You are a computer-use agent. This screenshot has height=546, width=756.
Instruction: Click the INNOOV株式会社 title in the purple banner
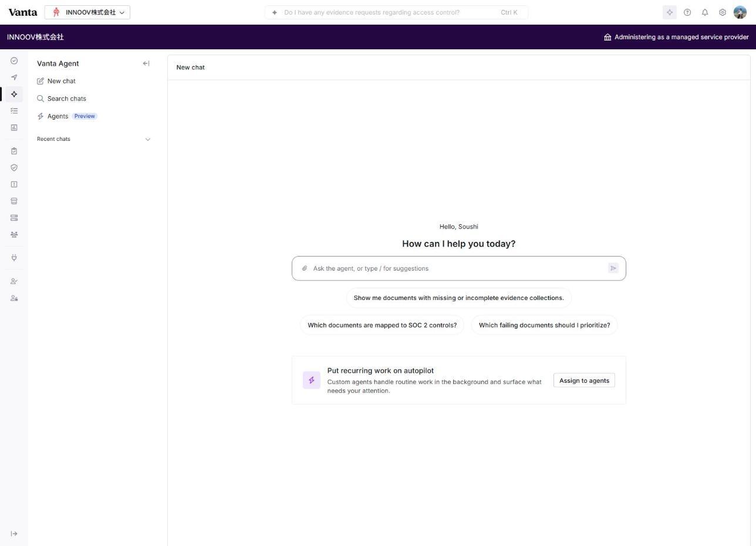tap(35, 37)
